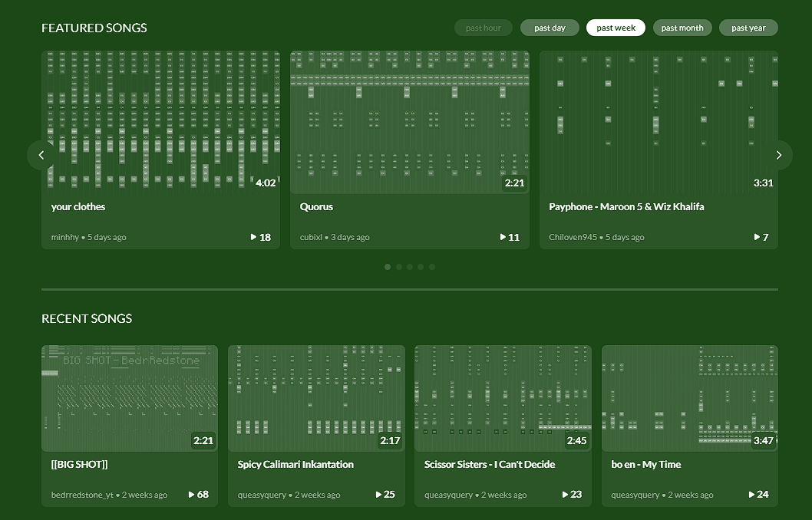This screenshot has height=520, width=812.
Task: Click the play count icon on [[BIG SHOT]]
Action: [190, 495]
